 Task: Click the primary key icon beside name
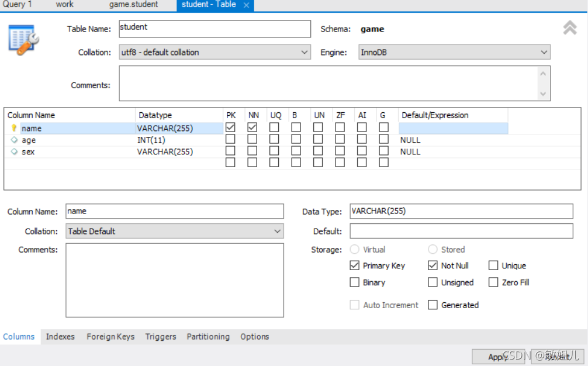coord(14,128)
